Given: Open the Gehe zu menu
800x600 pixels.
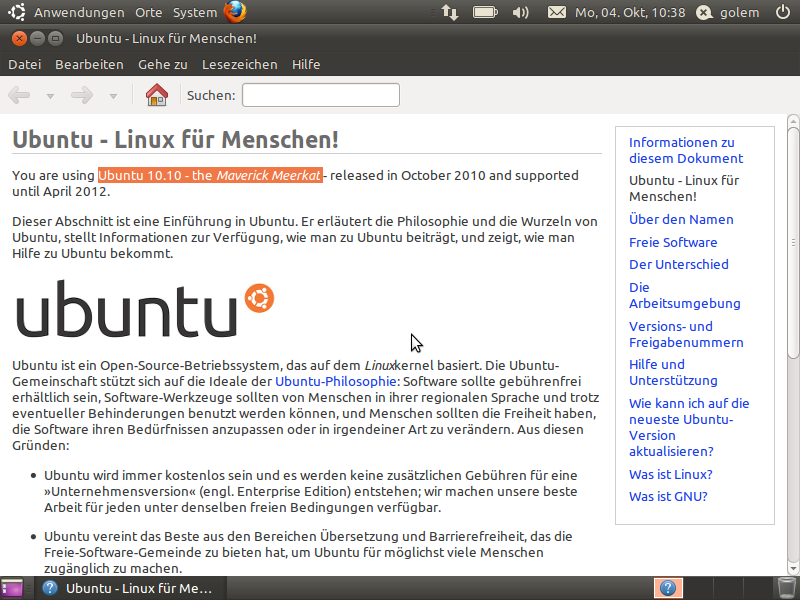Looking at the screenshot, I should tap(160, 64).
